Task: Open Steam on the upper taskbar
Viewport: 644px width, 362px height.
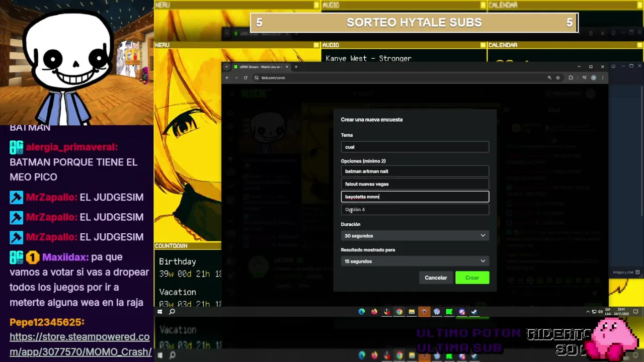Action: pyautogui.click(x=474, y=312)
